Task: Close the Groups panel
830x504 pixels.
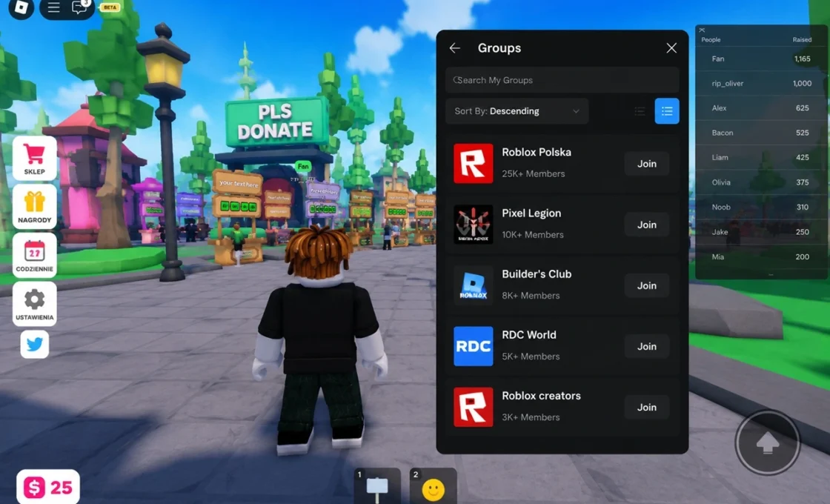Action: 671,48
